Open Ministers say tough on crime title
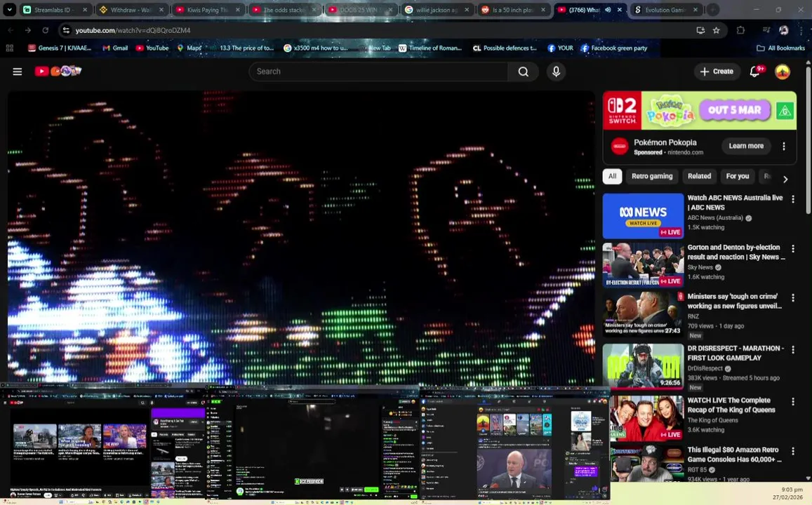The width and height of the screenshot is (812, 505). 734,301
